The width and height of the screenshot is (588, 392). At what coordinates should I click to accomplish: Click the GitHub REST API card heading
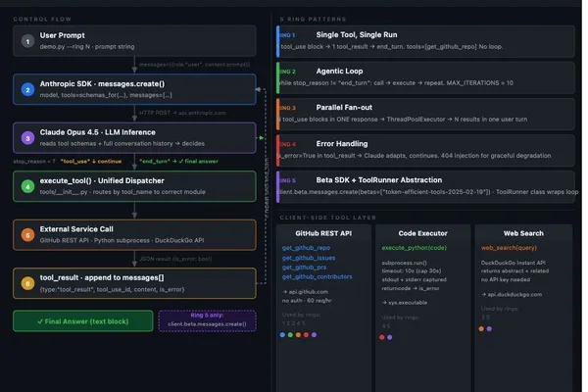[323, 233]
